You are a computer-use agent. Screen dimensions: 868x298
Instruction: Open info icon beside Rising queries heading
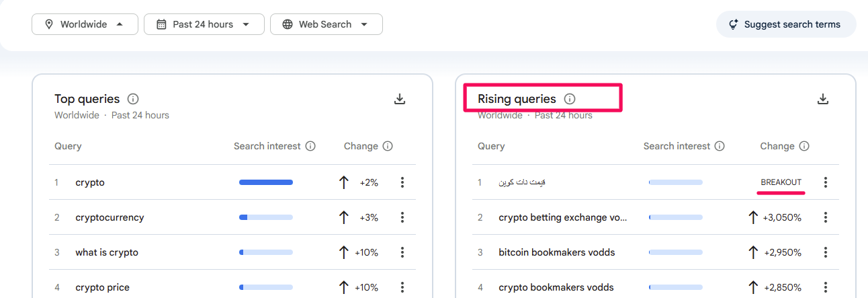pyautogui.click(x=570, y=100)
